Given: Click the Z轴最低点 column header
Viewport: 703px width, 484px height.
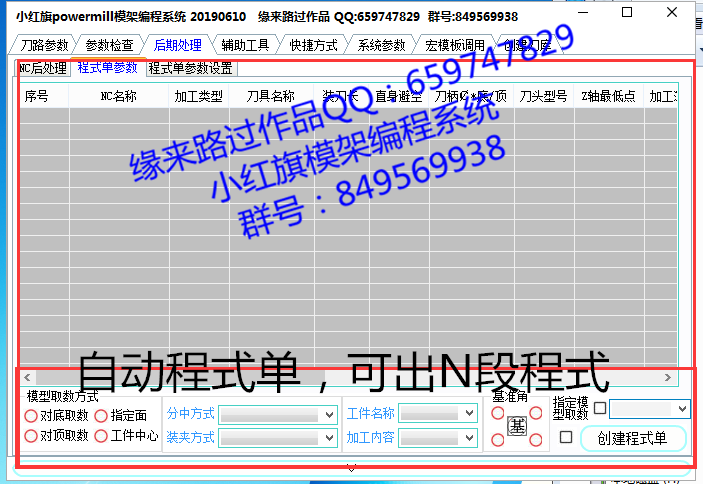Looking at the screenshot, I should [x=608, y=96].
